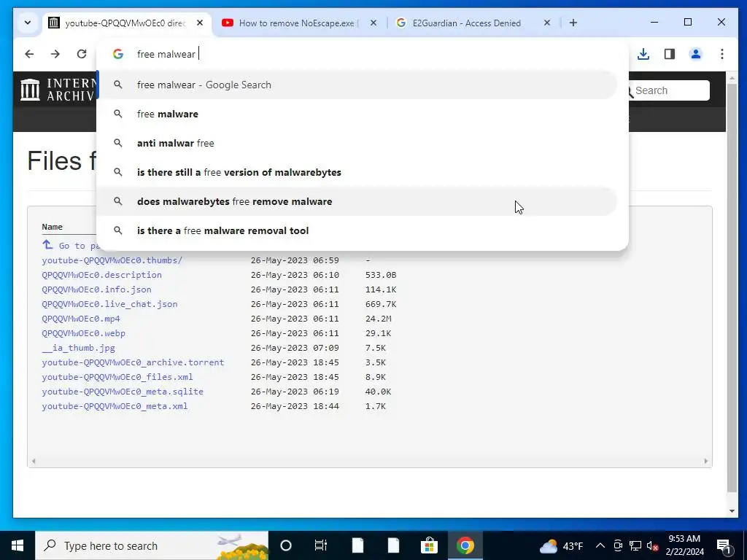Open the Microsoft Store taskbar icon
The image size is (747, 560).
click(x=429, y=545)
